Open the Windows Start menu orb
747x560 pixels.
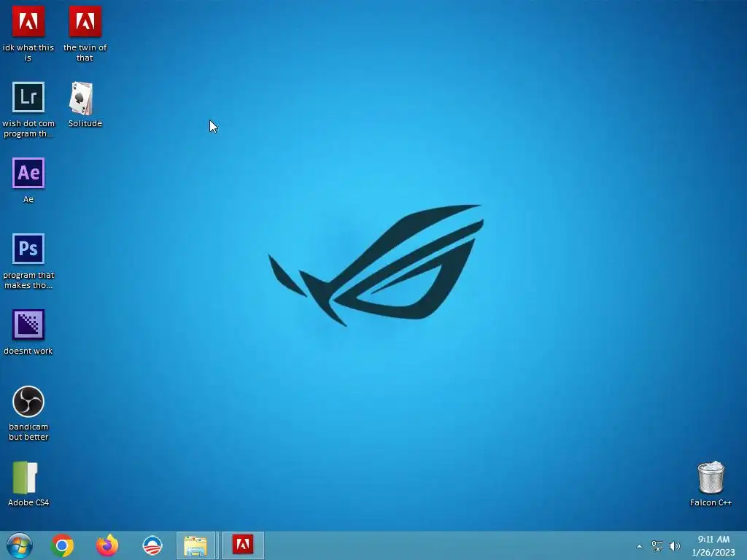(x=20, y=545)
